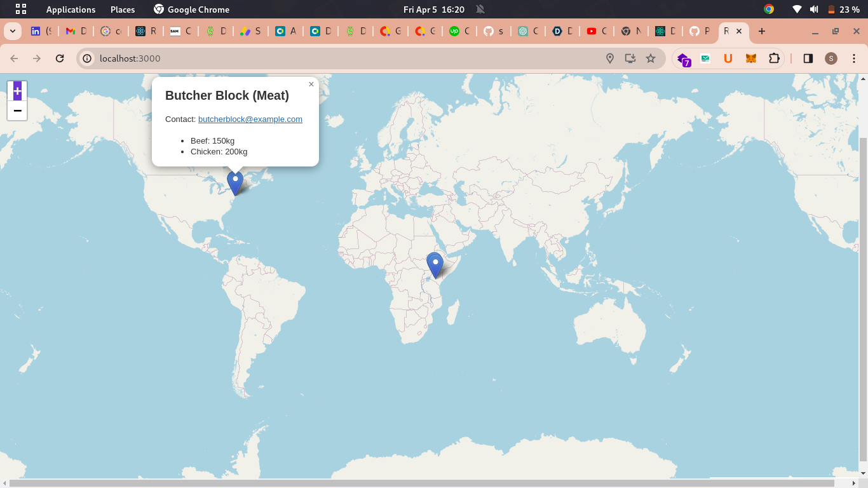868x488 pixels.
Task: Click the butcherblock@example.com email link
Action: click(x=250, y=119)
